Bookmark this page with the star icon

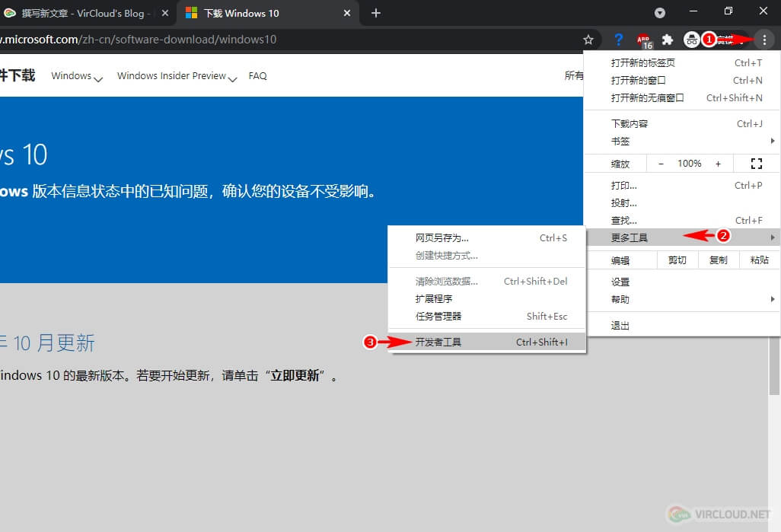pyautogui.click(x=588, y=40)
